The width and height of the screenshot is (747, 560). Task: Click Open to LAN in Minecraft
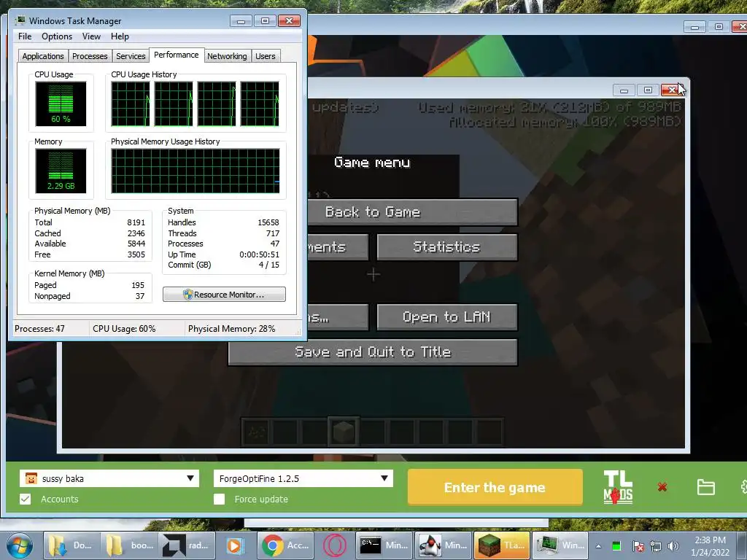click(x=447, y=316)
